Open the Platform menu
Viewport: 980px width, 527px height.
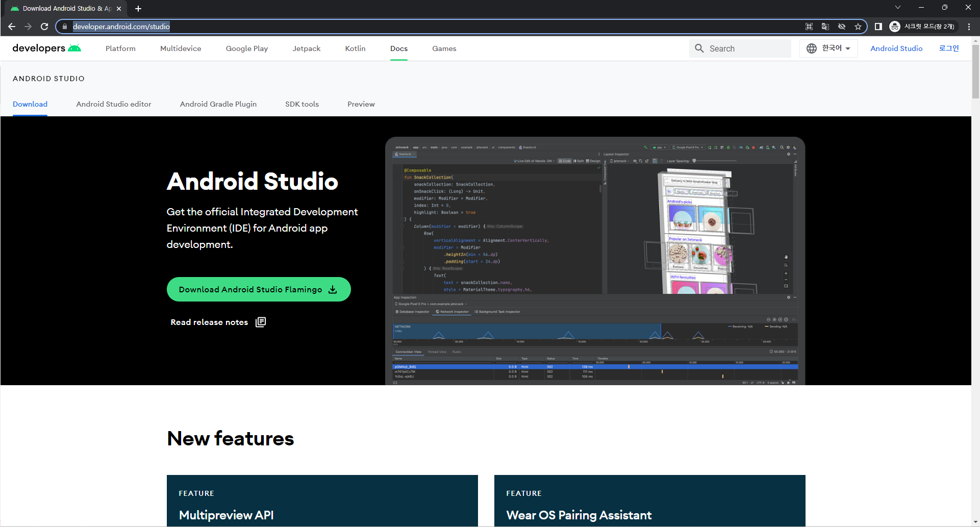click(120, 48)
